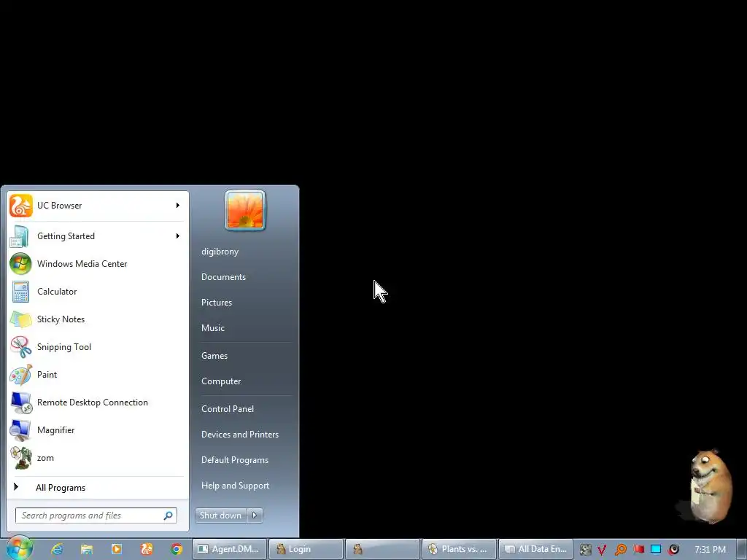Image resolution: width=747 pixels, height=560 pixels.
Task: Open Devices and Printers
Action: pyautogui.click(x=239, y=435)
